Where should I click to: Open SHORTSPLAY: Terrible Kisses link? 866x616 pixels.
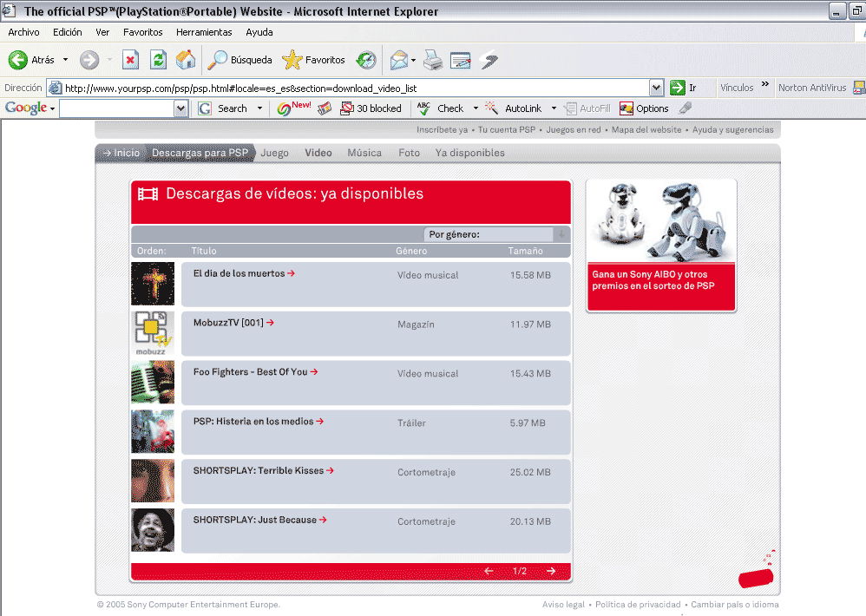pos(264,470)
